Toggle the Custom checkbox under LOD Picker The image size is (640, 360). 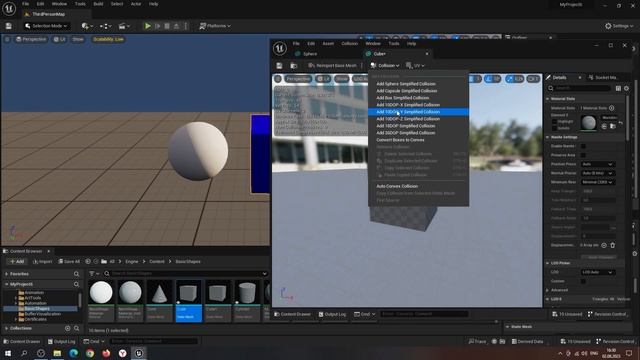click(583, 281)
